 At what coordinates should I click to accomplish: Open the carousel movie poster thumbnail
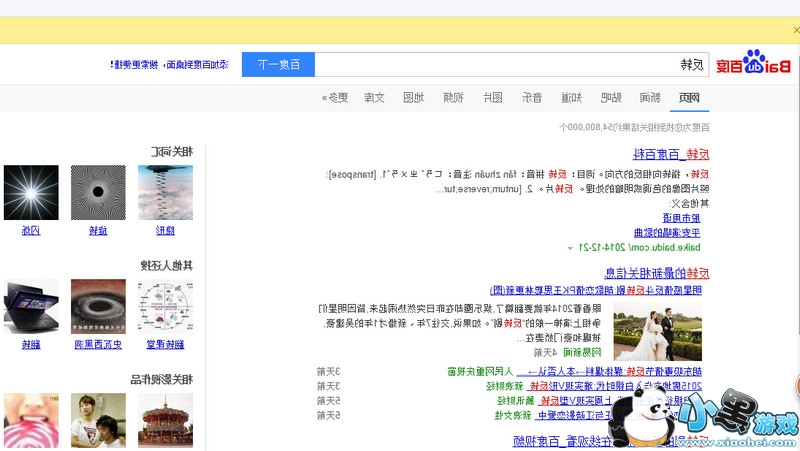click(165, 420)
